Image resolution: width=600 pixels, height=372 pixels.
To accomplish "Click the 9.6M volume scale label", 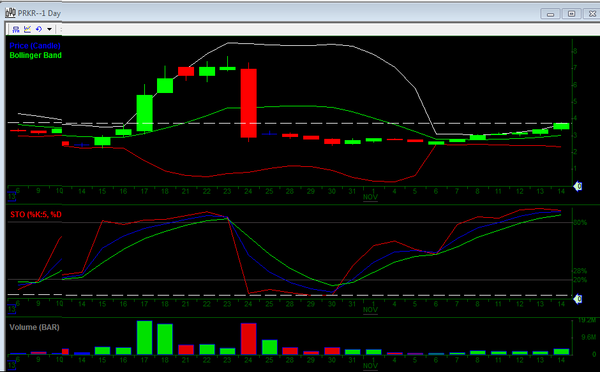I will click(589, 337).
